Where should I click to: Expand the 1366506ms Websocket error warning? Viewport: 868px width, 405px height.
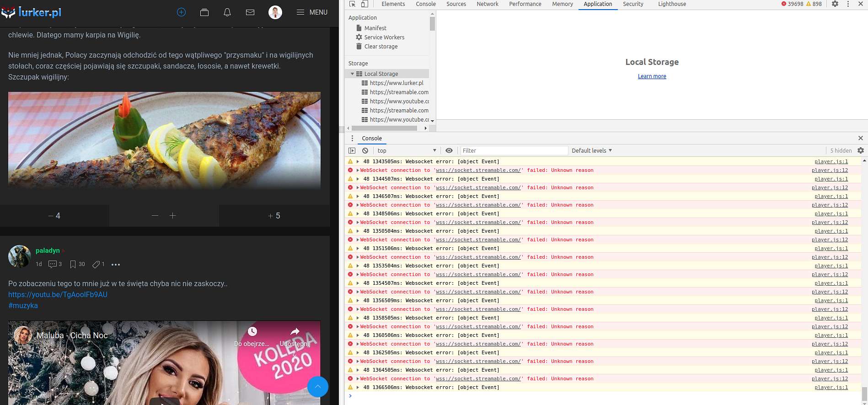pos(358,387)
